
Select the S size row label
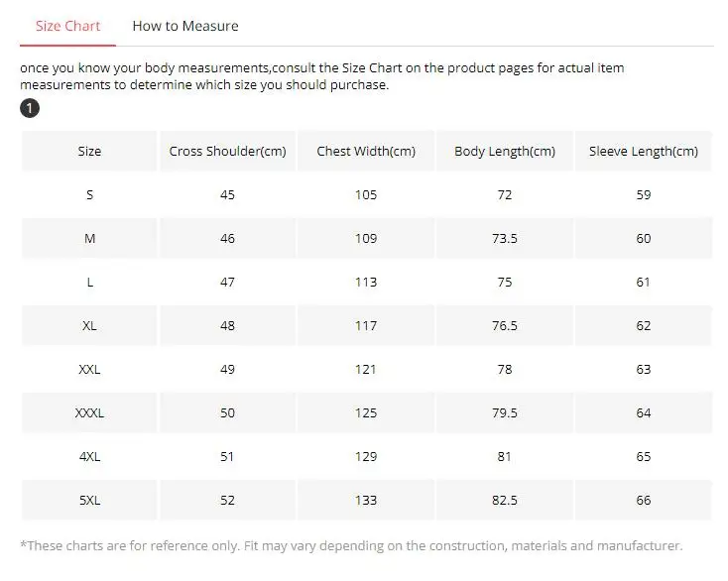point(89,195)
